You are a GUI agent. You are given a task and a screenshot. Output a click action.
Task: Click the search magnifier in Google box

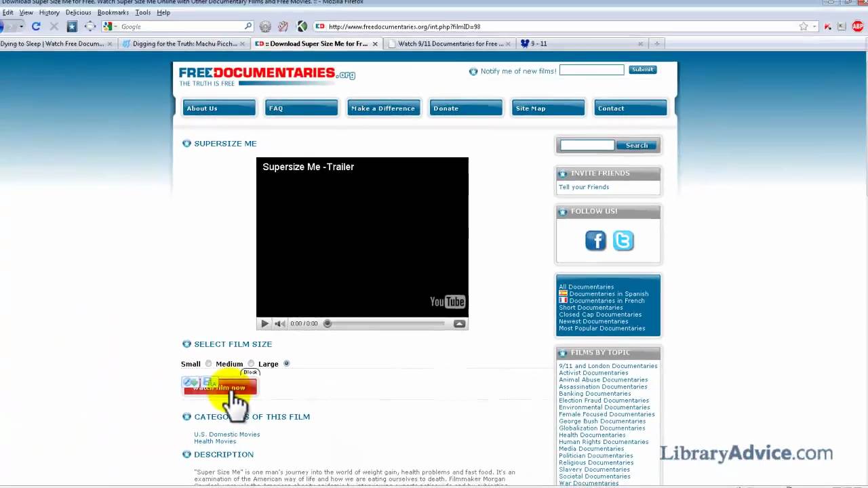tap(248, 26)
